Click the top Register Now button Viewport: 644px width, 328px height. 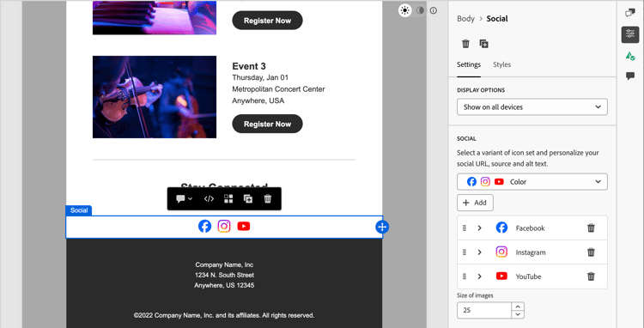tap(267, 21)
